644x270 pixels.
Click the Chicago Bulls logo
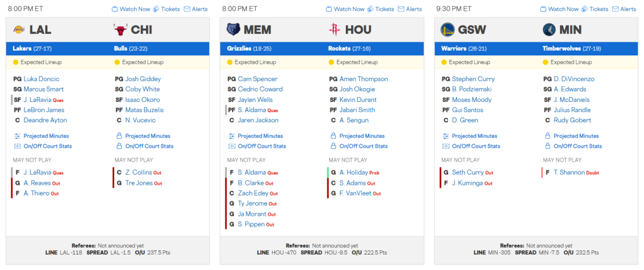point(120,29)
